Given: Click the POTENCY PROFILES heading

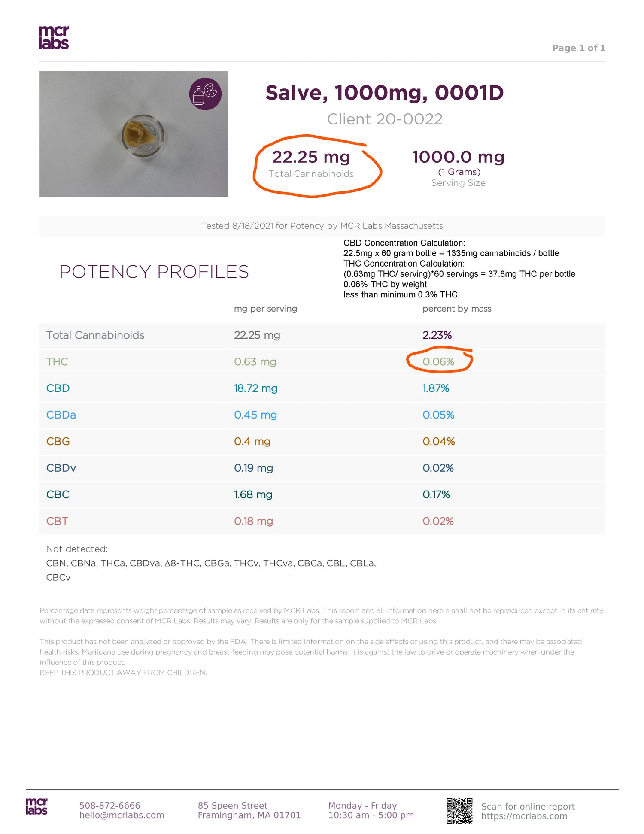Looking at the screenshot, I should (154, 272).
